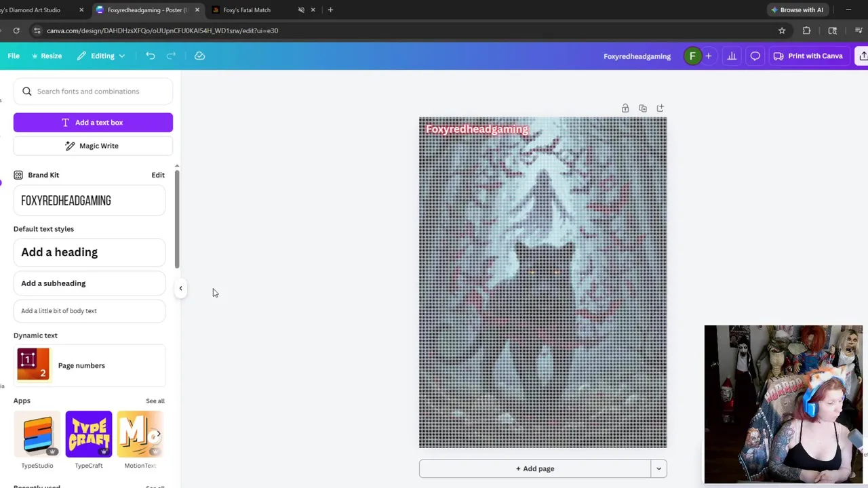Click Add a little bit of body text

tap(90, 310)
